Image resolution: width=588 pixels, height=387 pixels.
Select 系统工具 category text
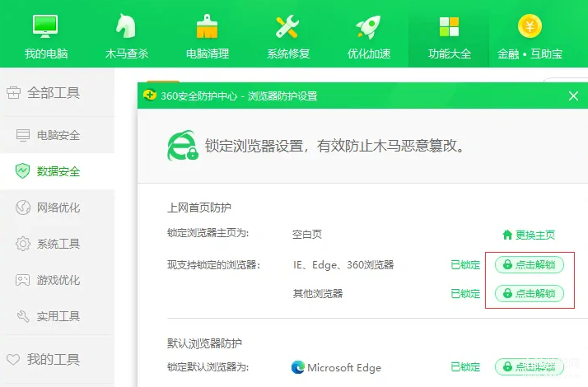click(58, 244)
